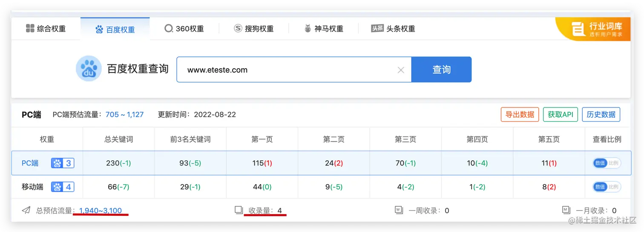Click the PC端 前3名 value 93(-5)
Screen dimensions: 644x232
[x=190, y=163]
